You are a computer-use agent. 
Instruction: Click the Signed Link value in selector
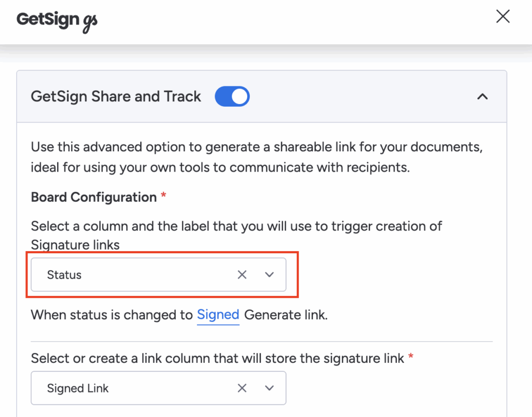(x=78, y=388)
